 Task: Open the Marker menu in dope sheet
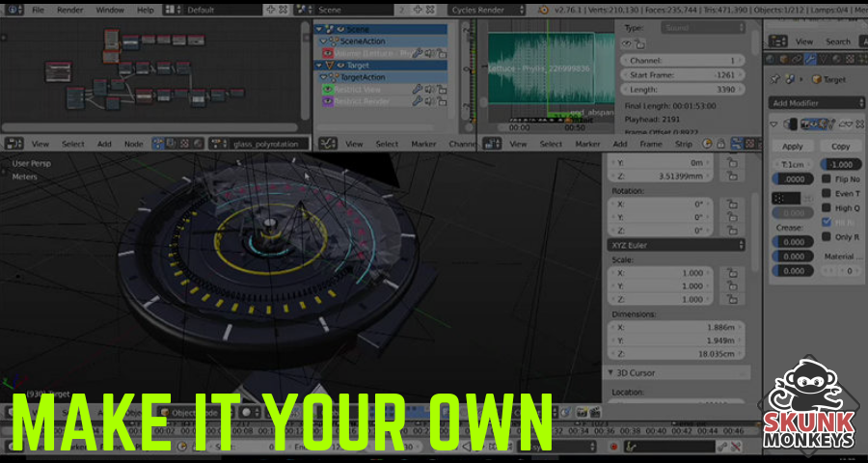(x=423, y=144)
